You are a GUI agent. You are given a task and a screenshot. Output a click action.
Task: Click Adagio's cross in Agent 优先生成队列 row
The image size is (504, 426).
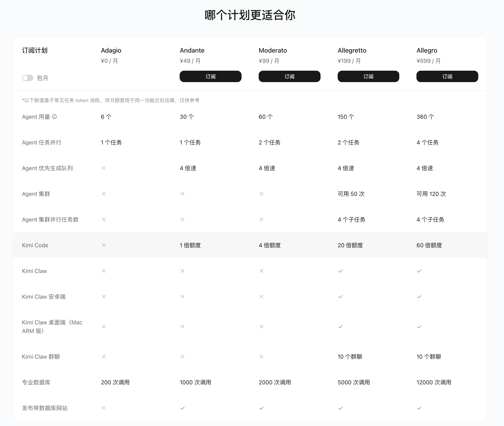coord(104,168)
